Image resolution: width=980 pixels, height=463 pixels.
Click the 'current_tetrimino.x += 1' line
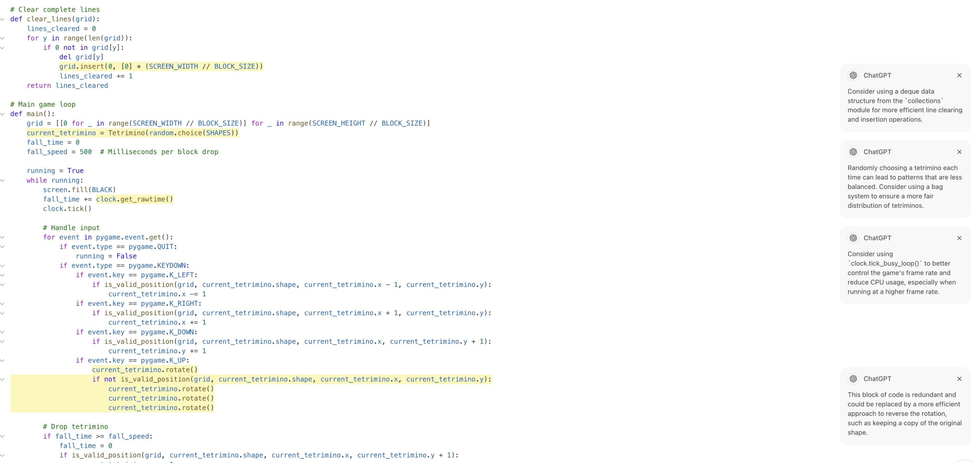click(x=157, y=322)
